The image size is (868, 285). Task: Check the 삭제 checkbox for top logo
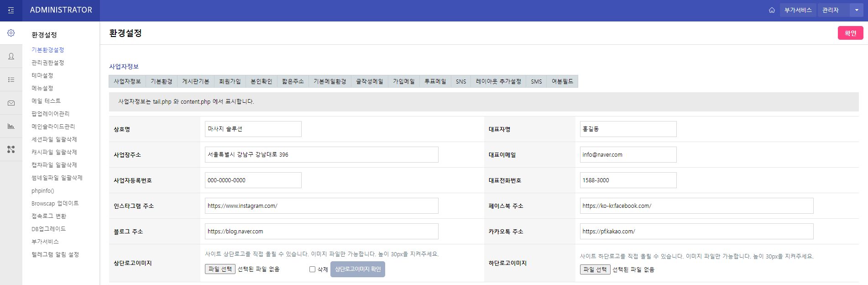(312, 269)
